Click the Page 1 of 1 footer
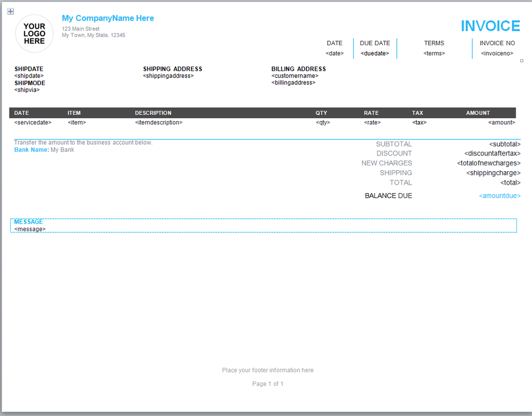The image size is (532, 416). pyautogui.click(x=268, y=384)
